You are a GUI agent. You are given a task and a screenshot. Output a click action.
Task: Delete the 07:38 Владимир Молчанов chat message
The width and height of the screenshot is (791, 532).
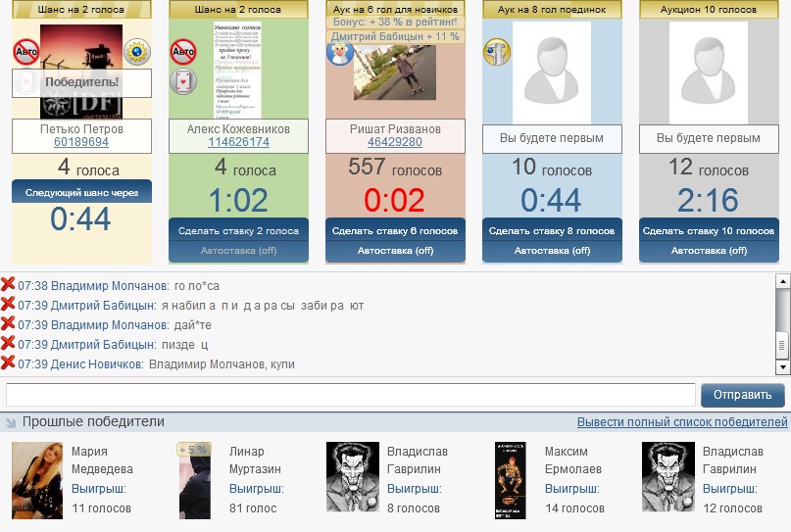8,285
